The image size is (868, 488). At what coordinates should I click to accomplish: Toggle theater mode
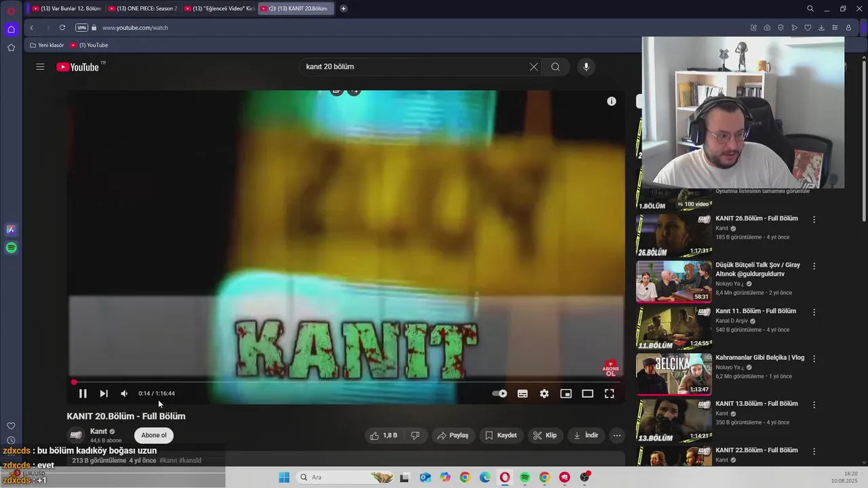pos(587,393)
